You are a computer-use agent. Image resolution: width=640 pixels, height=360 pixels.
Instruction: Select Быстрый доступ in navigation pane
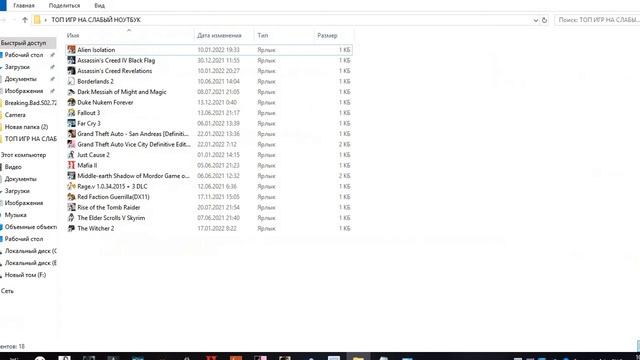[x=24, y=43]
